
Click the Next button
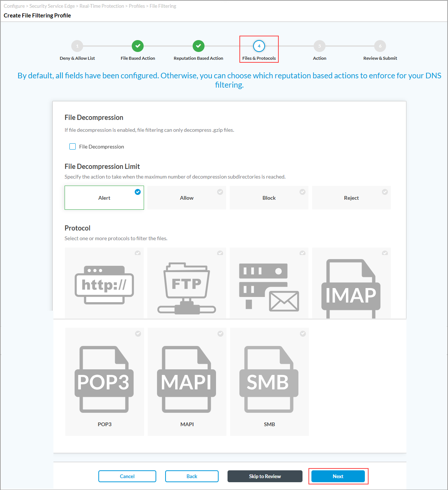338,476
